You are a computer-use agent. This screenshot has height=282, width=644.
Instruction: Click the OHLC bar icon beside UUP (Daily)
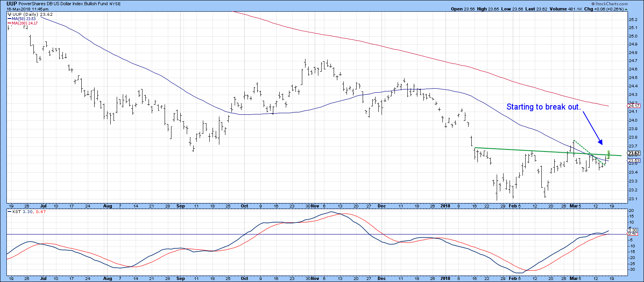point(9,14)
